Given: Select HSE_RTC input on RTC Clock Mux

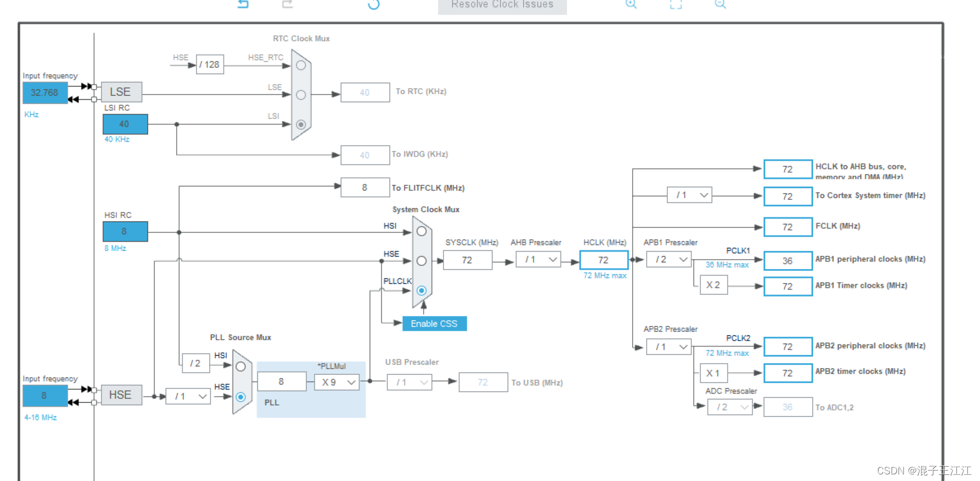Looking at the screenshot, I should [301, 65].
